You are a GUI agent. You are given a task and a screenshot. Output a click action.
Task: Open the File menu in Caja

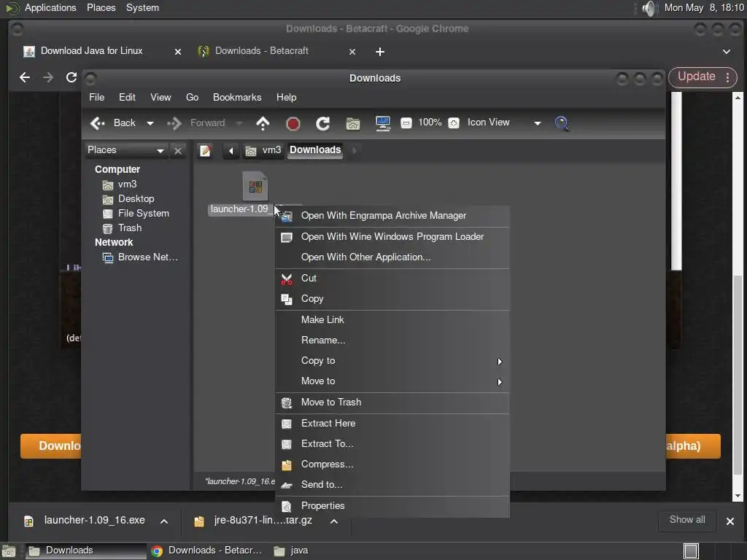click(97, 97)
